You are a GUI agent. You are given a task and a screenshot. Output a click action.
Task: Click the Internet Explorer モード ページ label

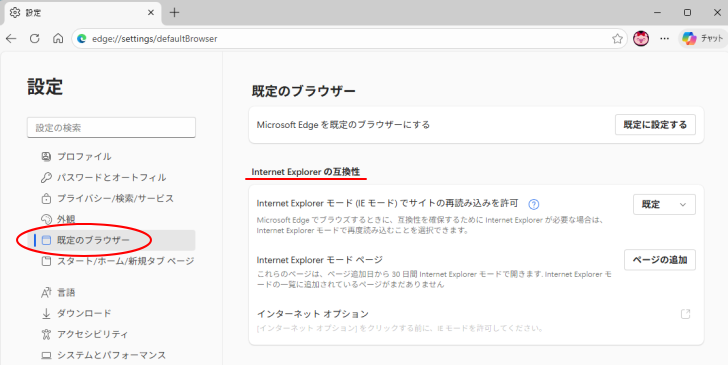click(319, 260)
